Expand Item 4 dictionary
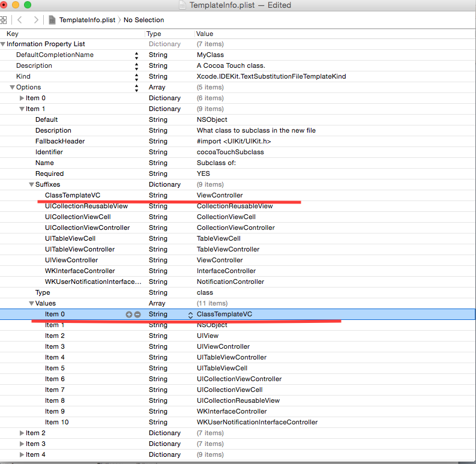Viewport: 476px width, 464px height. point(22,454)
